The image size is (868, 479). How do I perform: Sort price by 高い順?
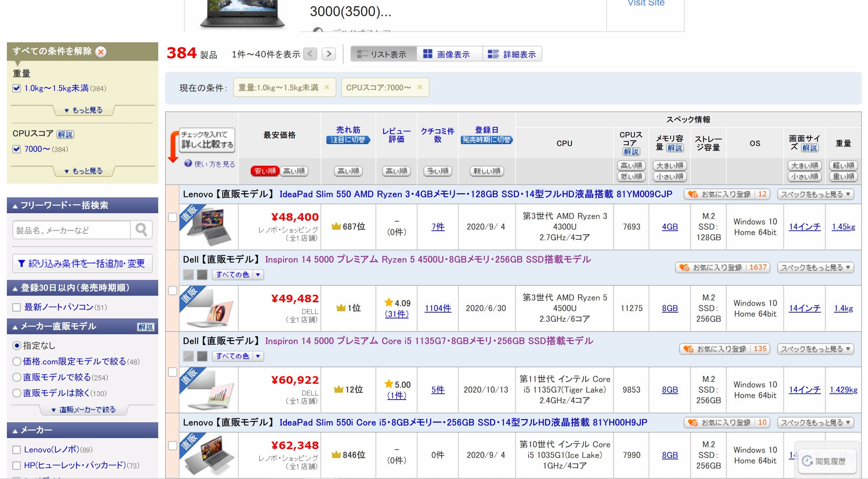pos(294,171)
